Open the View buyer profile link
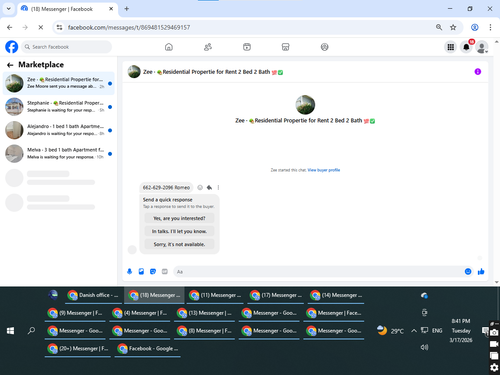Screen dimensions: 500x375 click(324, 170)
